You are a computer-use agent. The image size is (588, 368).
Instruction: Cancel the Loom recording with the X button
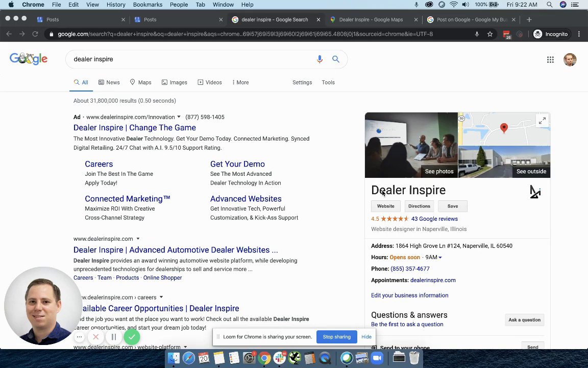click(x=95, y=337)
